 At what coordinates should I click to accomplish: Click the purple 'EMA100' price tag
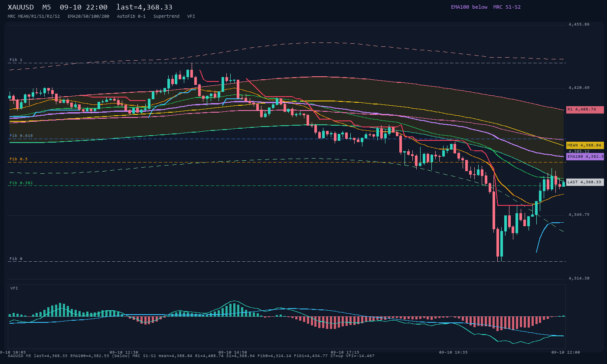tap(585, 156)
